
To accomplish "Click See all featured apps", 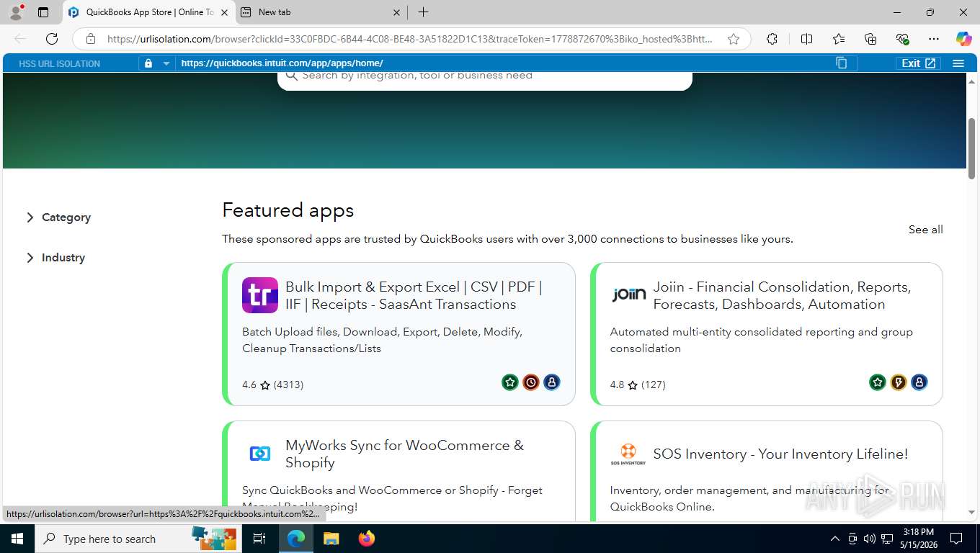I will (x=926, y=230).
